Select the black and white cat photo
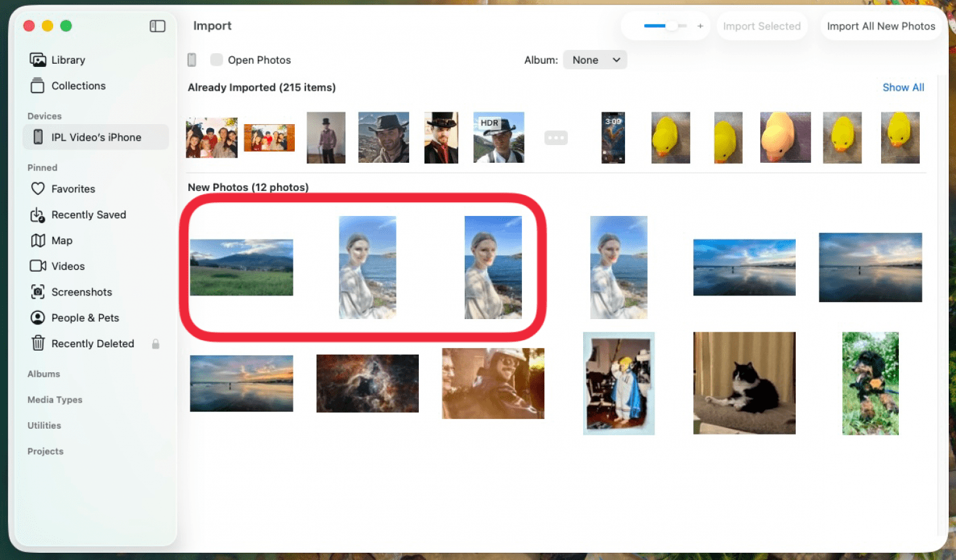The width and height of the screenshot is (956, 560). pos(744,383)
